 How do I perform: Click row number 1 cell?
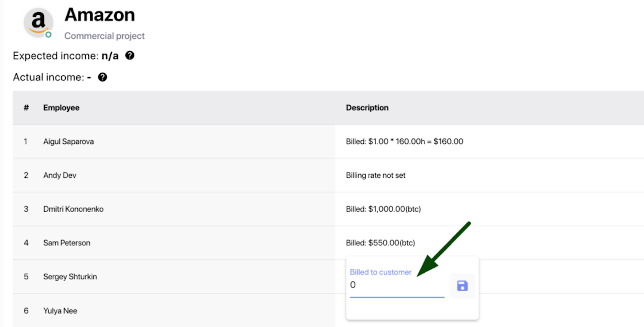25,141
